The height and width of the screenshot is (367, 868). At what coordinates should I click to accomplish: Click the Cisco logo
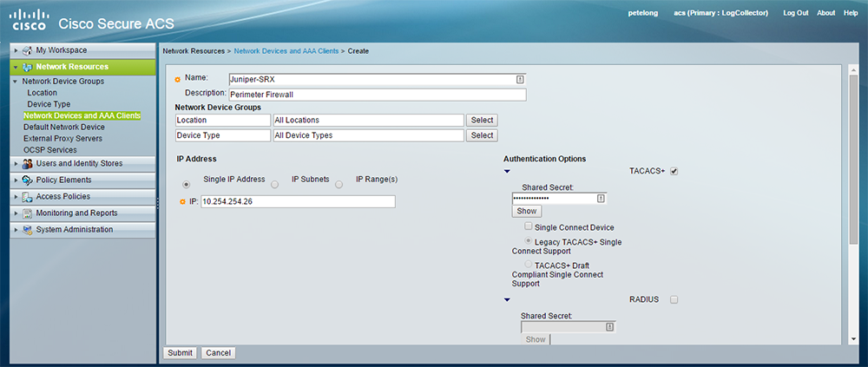click(30, 20)
